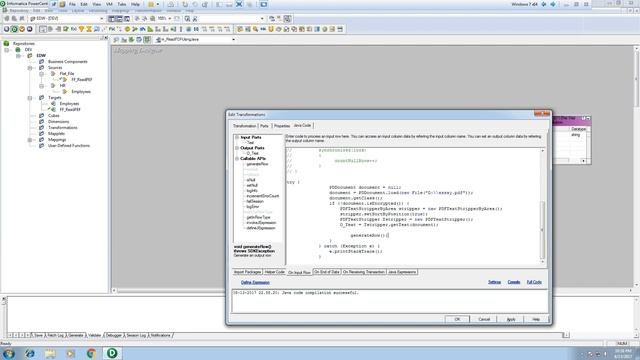640x360 pixels.
Task: Click the Full Code link
Action: pos(534,282)
